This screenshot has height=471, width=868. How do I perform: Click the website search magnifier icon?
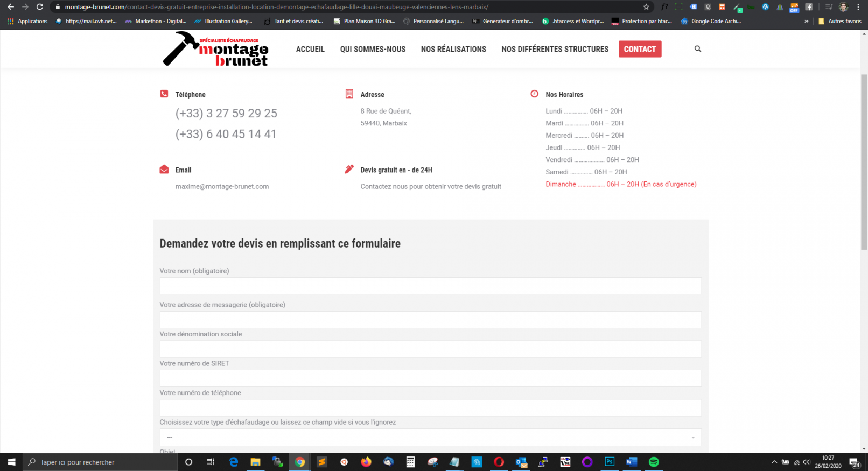pyautogui.click(x=697, y=49)
